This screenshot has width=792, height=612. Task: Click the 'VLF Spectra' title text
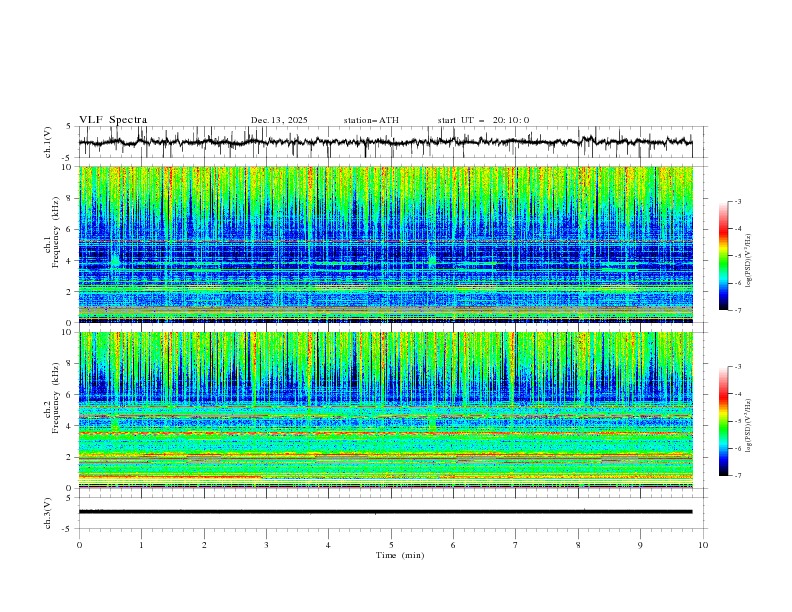113,120
